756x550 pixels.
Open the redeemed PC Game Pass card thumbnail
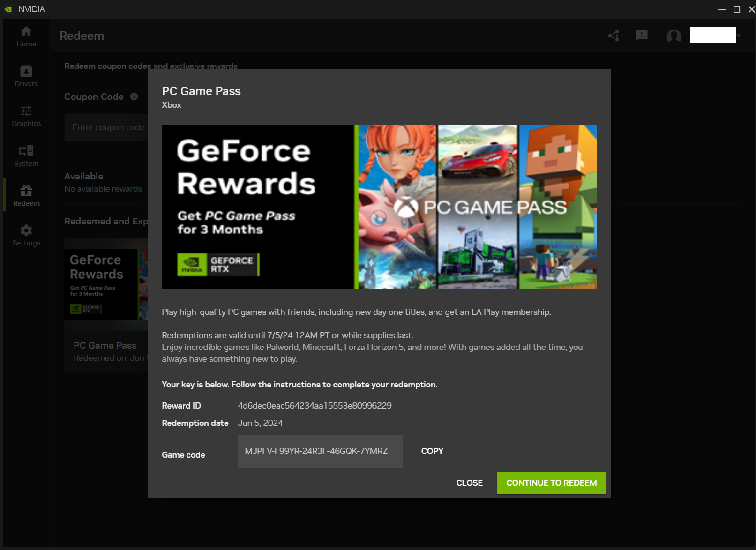106,284
